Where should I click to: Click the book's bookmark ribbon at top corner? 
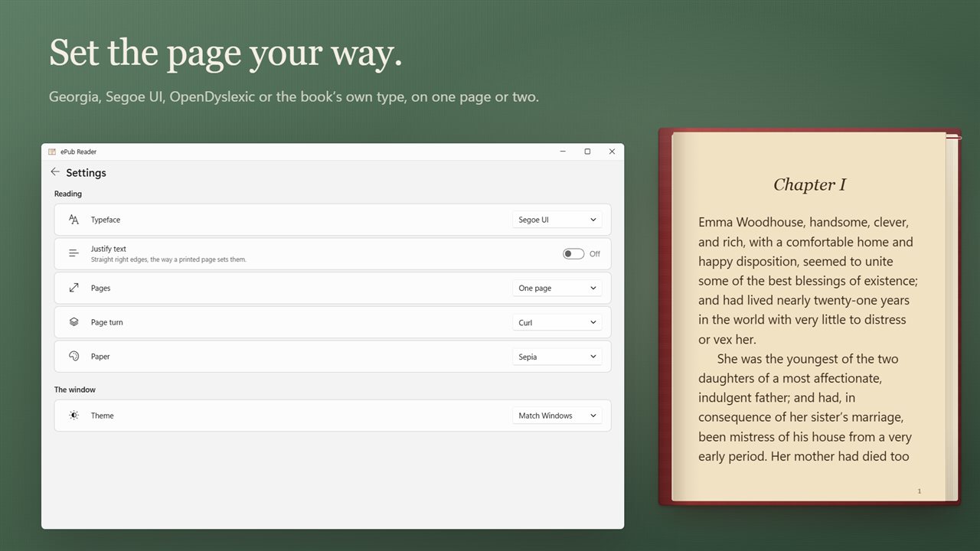click(x=953, y=136)
